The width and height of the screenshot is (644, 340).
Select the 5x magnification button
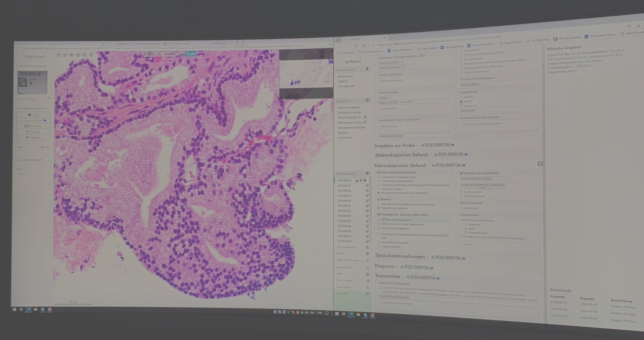(x=159, y=54)
